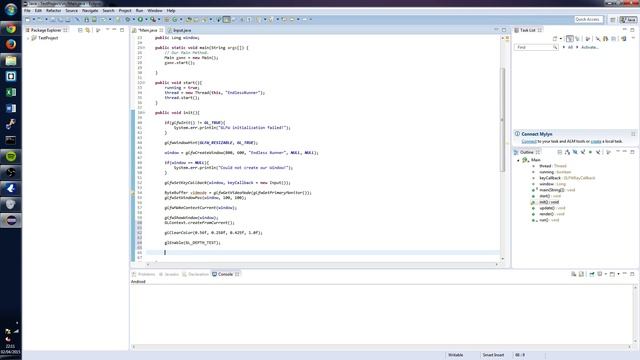Open the File menu
This screenshot has width=640, height=360.
click(27, 11)
